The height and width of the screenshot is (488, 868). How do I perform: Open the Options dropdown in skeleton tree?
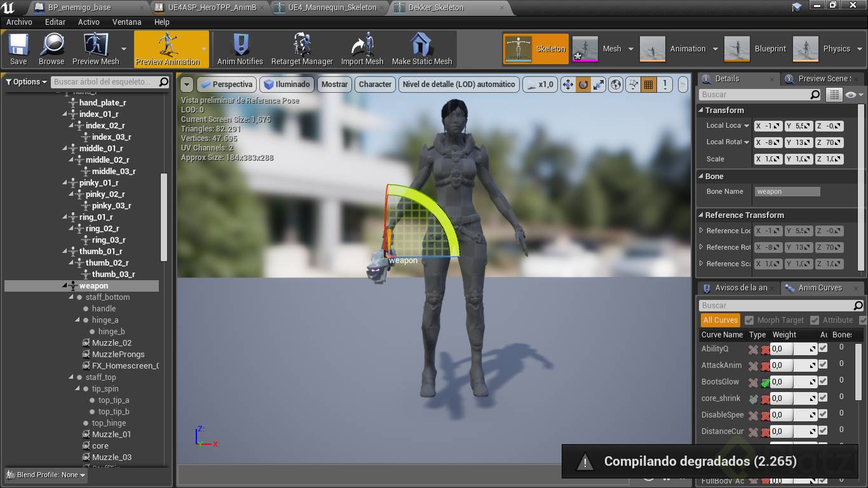coord(27,82)
